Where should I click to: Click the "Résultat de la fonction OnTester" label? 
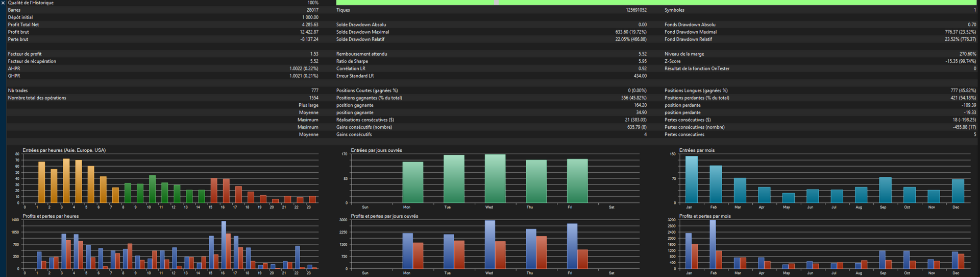click(x=697, y=68)
